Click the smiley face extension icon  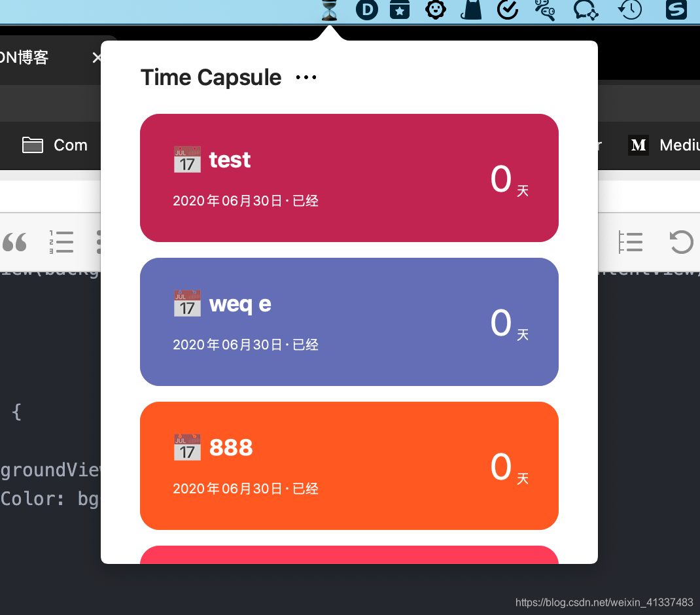click(x=436, y=10)
